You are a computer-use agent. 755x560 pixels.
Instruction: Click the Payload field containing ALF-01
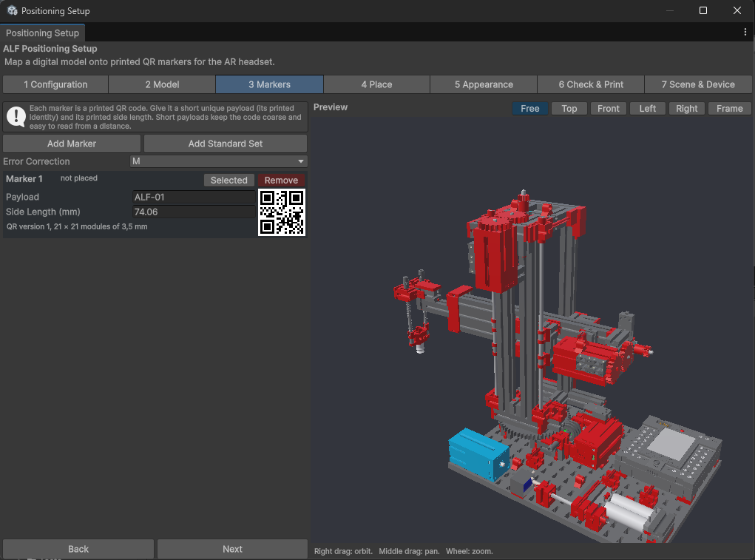[194, 197]
